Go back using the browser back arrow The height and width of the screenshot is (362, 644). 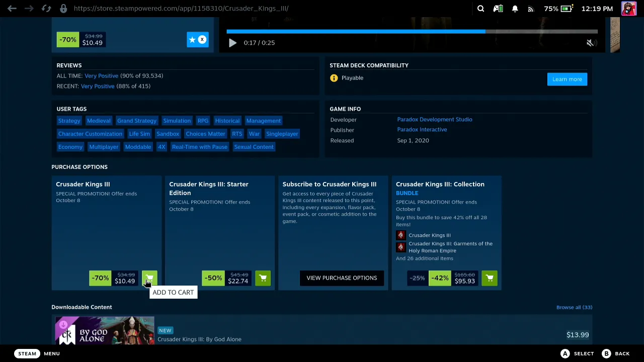[12, 9]
